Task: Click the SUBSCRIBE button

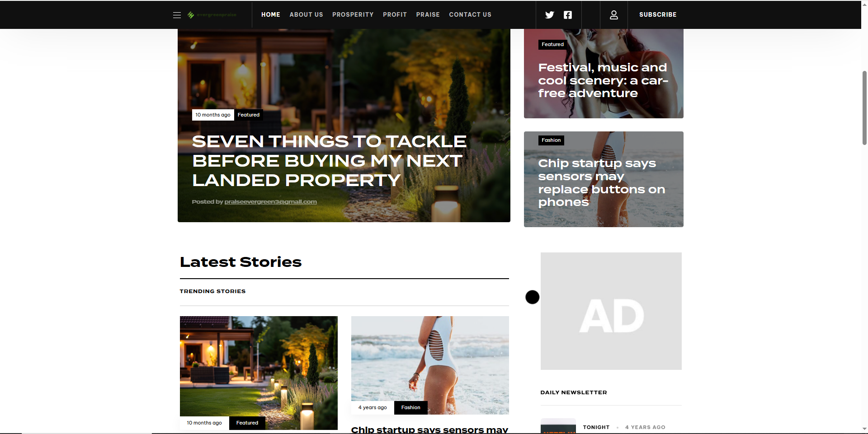Action: (x=658, y=14)
